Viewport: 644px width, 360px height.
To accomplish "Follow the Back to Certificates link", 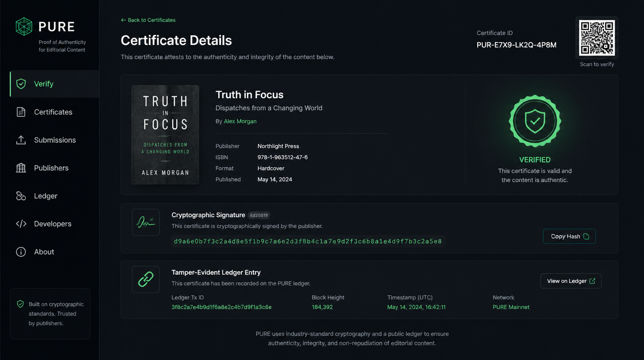I will (x=148, y=20).
